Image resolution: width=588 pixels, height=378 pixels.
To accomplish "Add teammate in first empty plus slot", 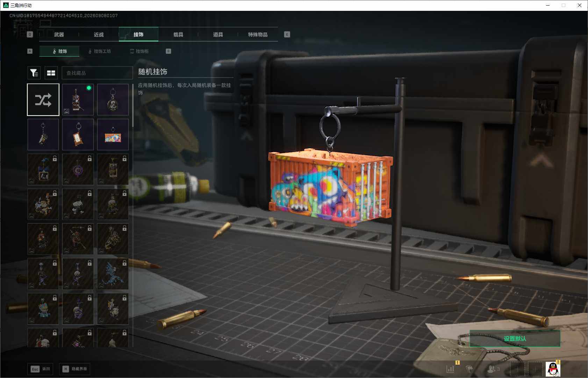I will (517, 369).
